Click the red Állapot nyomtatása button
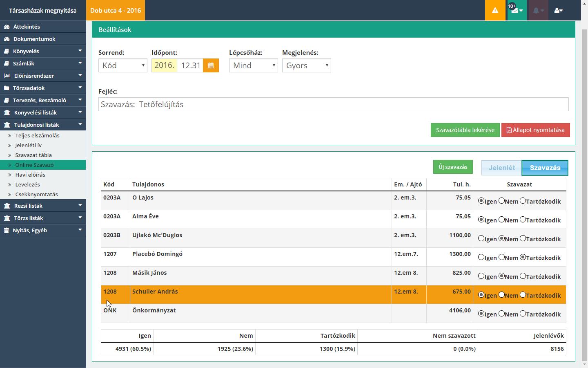The image size is (588, 368). coord(535,130)
